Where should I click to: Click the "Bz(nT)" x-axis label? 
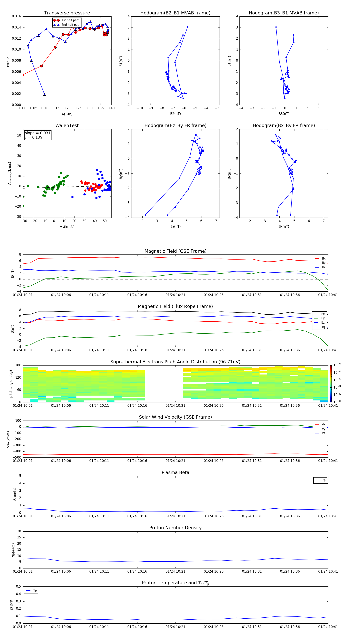[175, 227]
